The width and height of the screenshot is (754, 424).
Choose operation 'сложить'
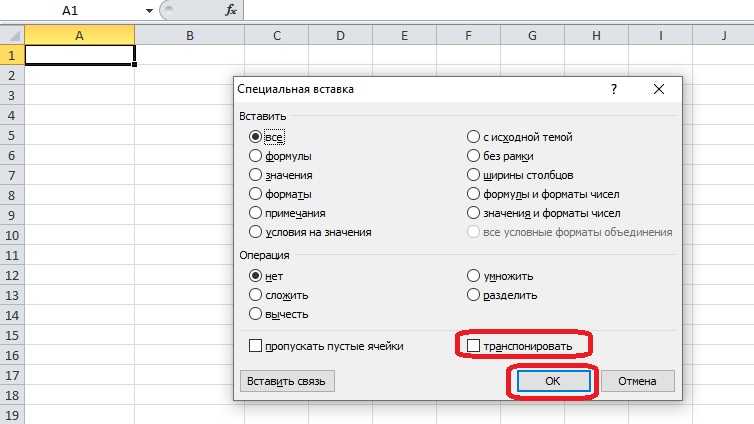(255, 295)
